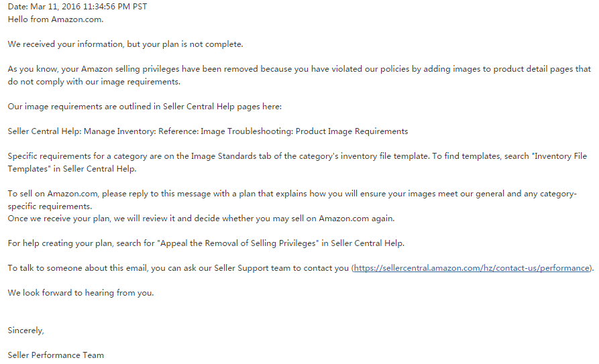Click "We look forward to hearing from you."

click(80, 293)
